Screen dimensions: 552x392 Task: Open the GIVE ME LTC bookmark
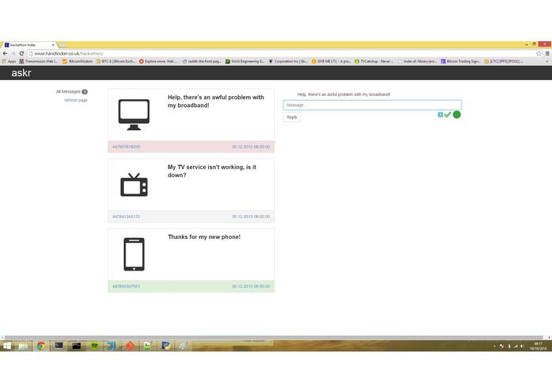331,61
